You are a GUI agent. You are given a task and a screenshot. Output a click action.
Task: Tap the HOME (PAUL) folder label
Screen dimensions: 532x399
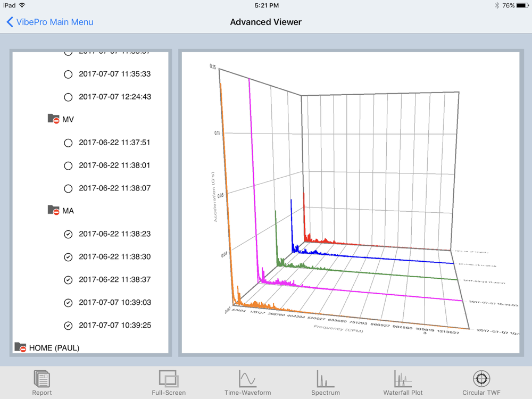tap(54, 348)
